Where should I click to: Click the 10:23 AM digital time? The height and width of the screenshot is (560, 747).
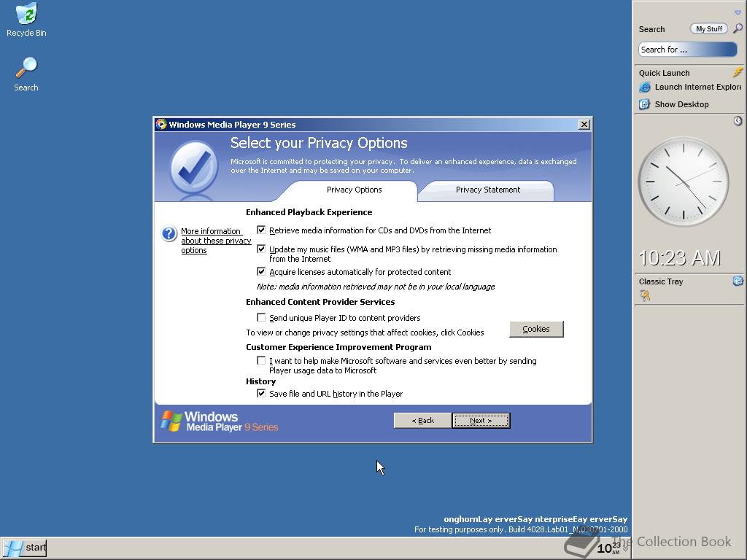click(x=680, y=258)
